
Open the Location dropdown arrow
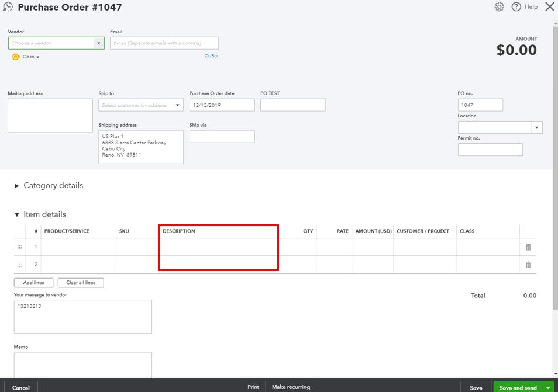tap(538, 127)
